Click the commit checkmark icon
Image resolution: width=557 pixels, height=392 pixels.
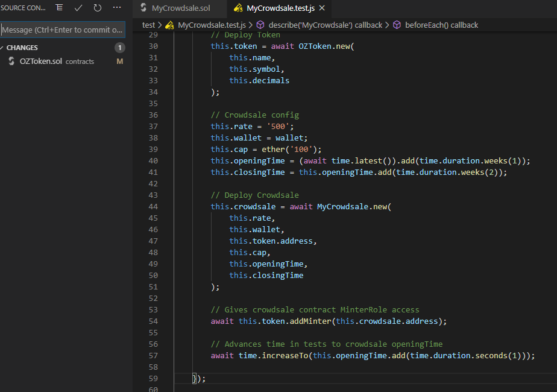click(x=78, y=8)
